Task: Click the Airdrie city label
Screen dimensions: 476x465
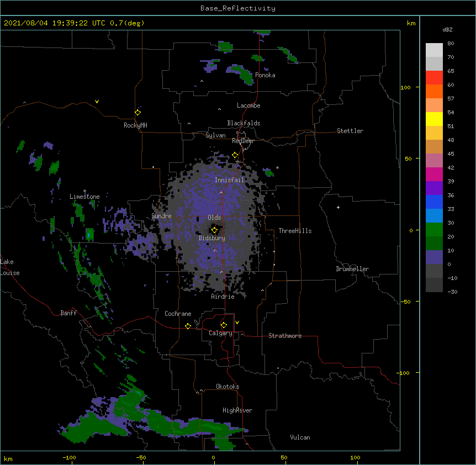Action: (223, 297)
